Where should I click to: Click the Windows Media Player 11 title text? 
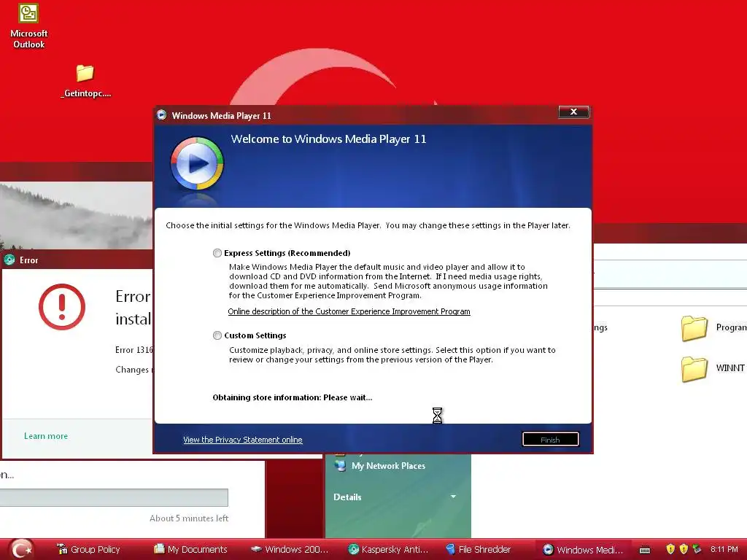pyautogui.click(x=222, y=116)
